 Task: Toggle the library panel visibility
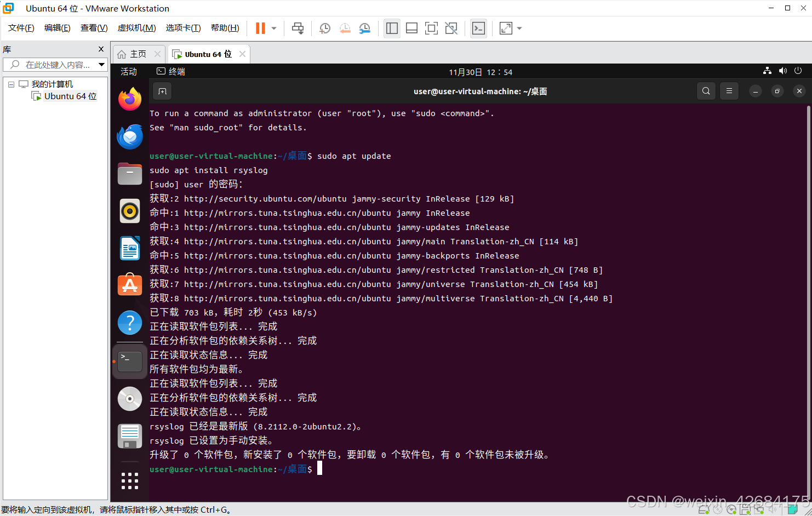pos(392,28)
